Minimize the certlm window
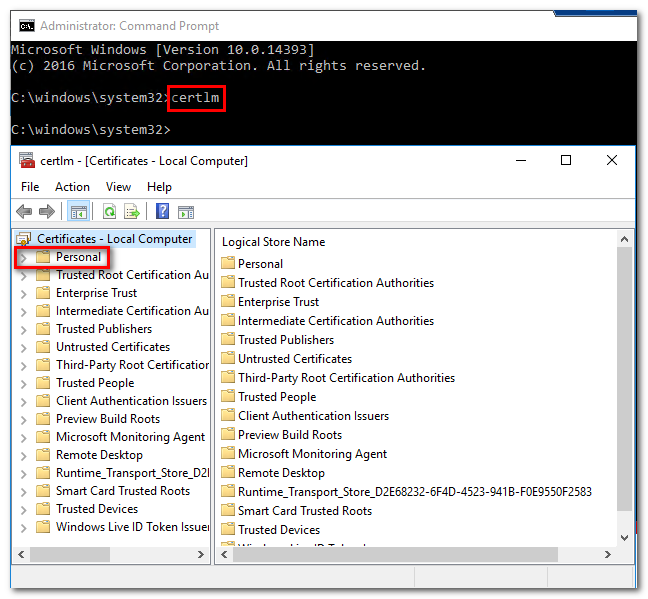Screen dimensions: 648x599 click(521, 160)
